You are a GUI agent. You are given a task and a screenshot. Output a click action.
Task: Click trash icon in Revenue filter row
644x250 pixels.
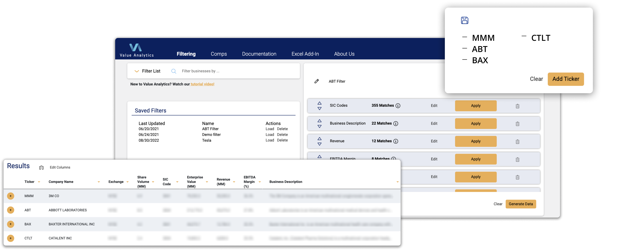click(x=517, y=142)
